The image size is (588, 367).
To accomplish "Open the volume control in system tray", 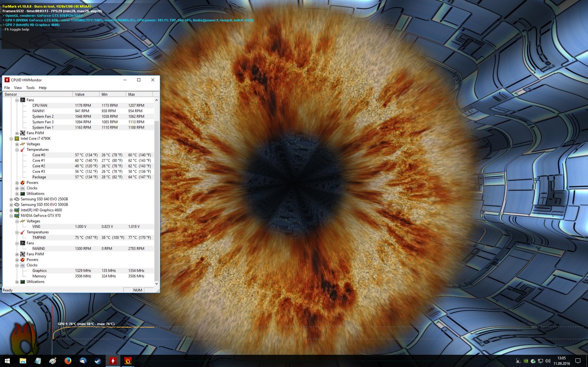I will (x=548, y=361).
